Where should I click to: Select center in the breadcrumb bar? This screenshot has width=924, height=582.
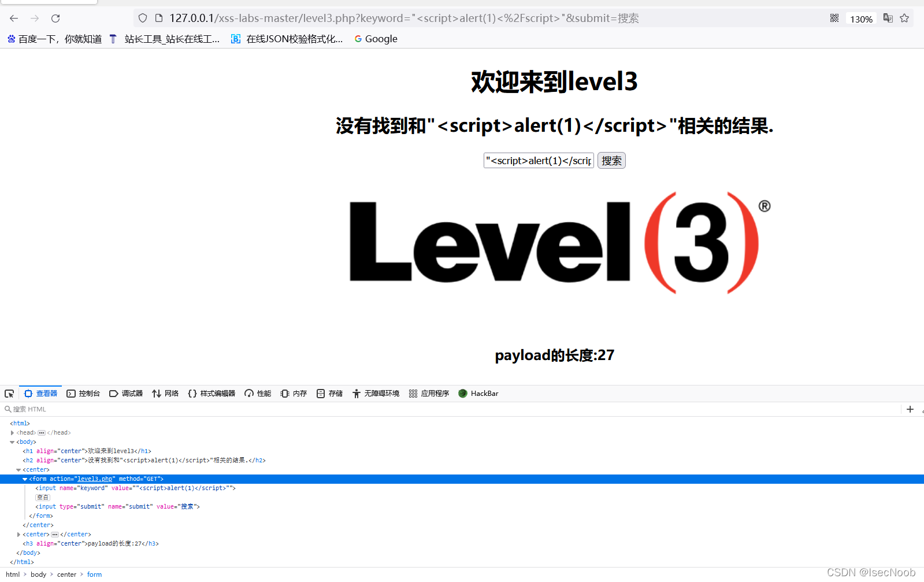click(66, 574)
